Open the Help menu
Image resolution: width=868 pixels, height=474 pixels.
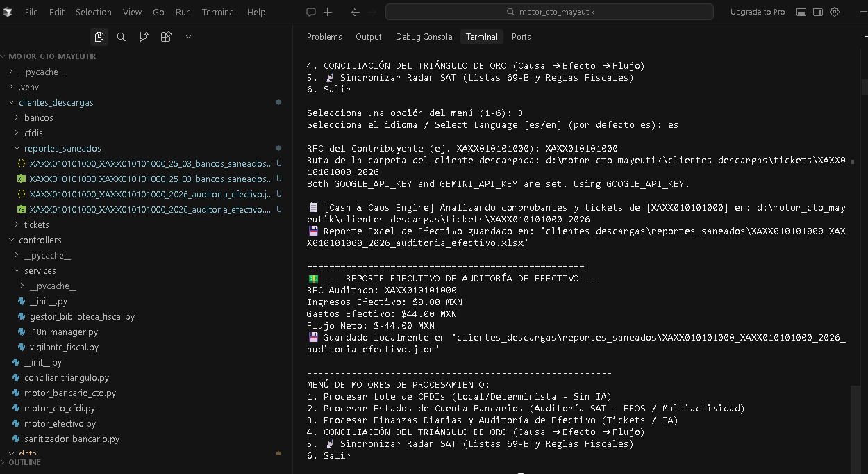pyautogui.click(x=256, y=12)
